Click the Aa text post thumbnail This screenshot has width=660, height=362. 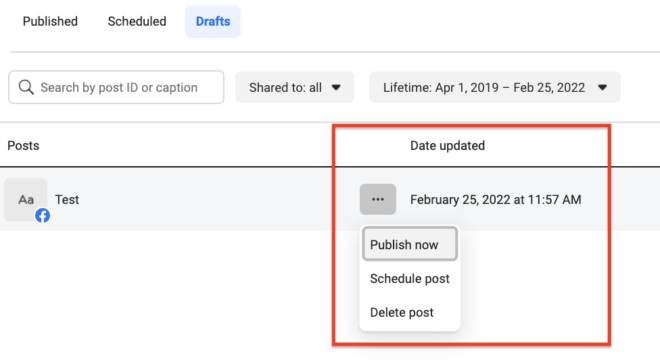pyautogui.click(x=26, y=200)
